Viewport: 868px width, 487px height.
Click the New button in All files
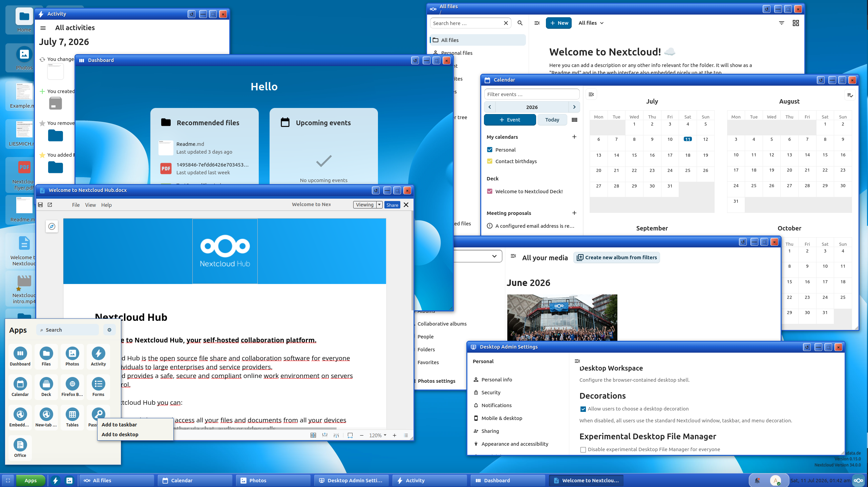559,23
